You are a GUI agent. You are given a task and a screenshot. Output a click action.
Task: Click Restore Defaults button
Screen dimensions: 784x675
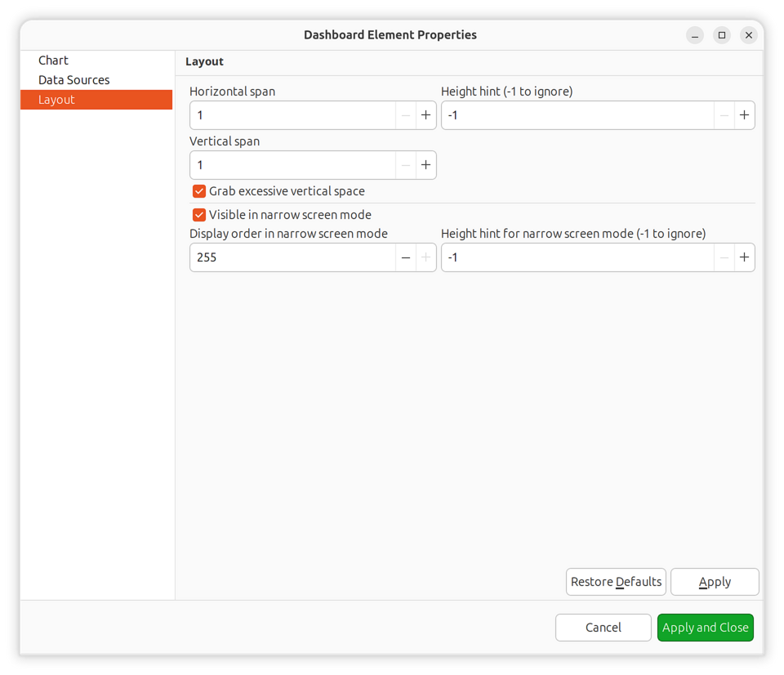point(616,582)
